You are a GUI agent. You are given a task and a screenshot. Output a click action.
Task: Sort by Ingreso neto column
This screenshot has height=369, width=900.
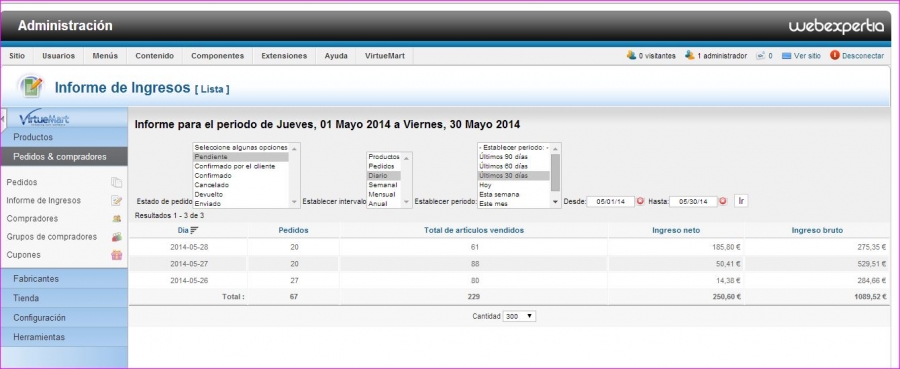pos(676,230)
